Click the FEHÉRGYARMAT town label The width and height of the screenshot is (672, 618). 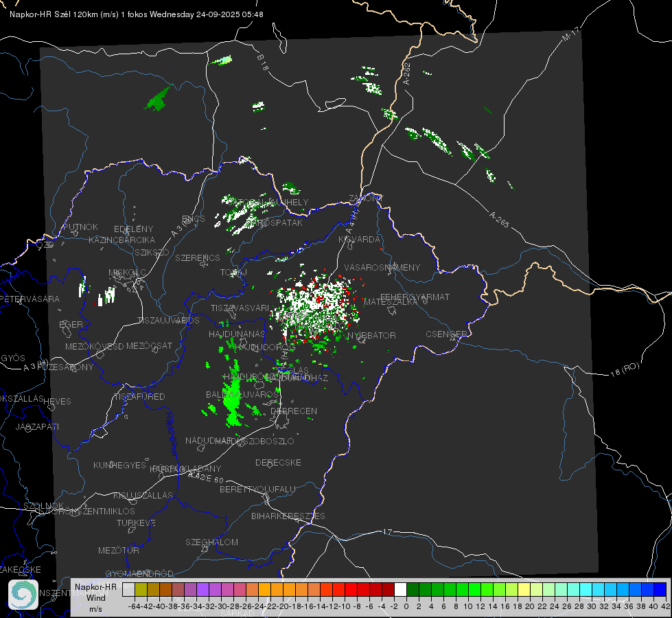coord(415,297)
